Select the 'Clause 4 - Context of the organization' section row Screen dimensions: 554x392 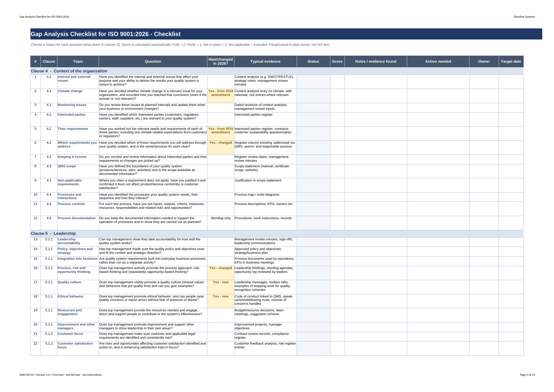pyautogui.click(x=277, y=71)
